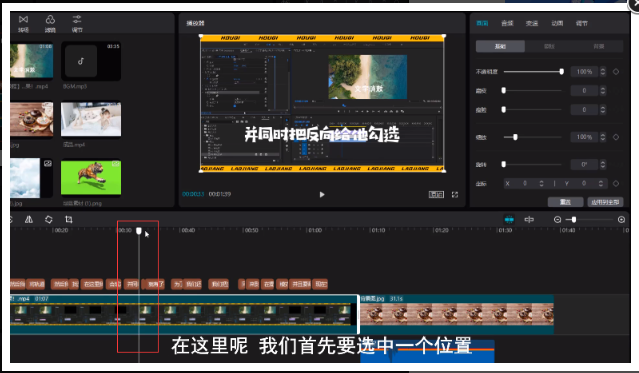Viewport: 639px width, 373px height.
Task: Switch to the 动画 animation tab
Action: [x=557, y=23]
